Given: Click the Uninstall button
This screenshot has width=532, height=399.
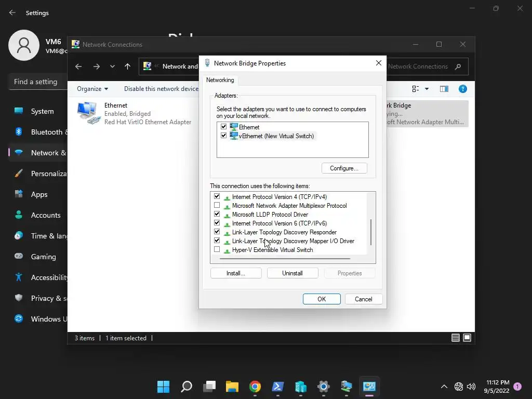Looking at the screenshot, I should [x=292, y=273].
